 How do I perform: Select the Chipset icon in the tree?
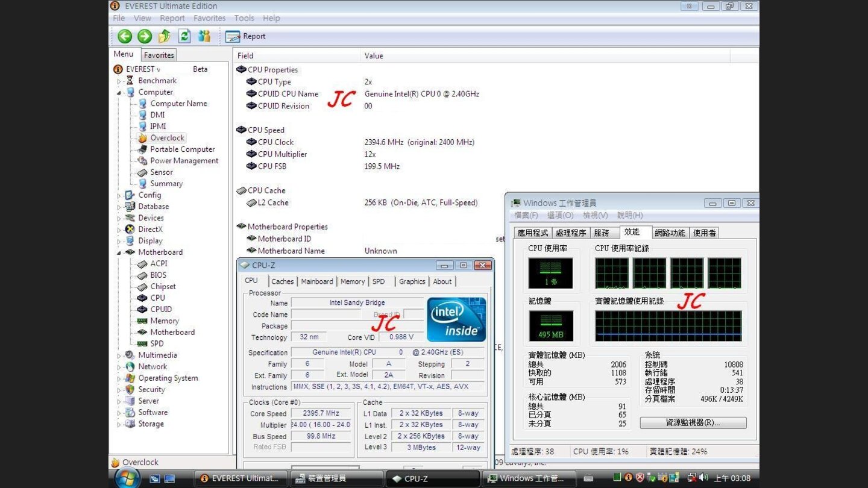pos(142,287)
